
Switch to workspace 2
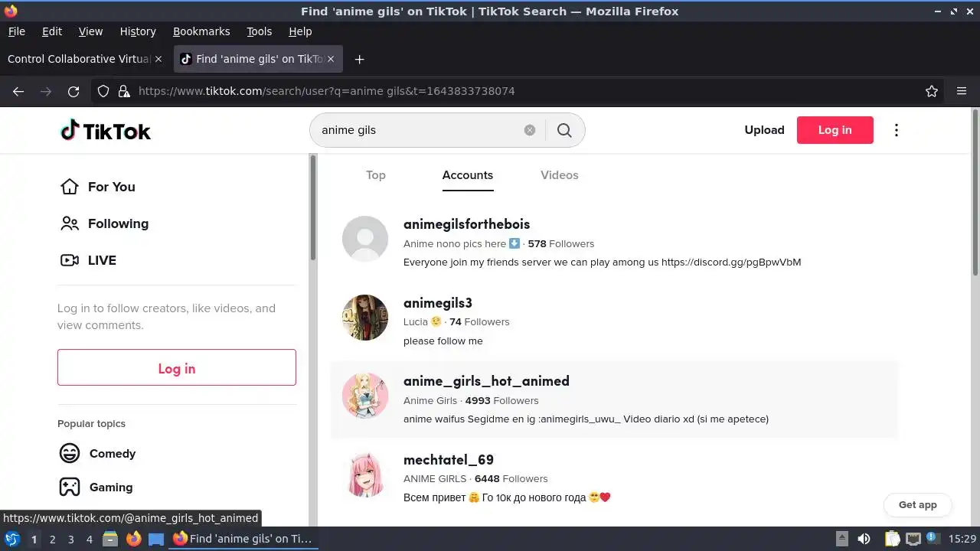point(52,539)
